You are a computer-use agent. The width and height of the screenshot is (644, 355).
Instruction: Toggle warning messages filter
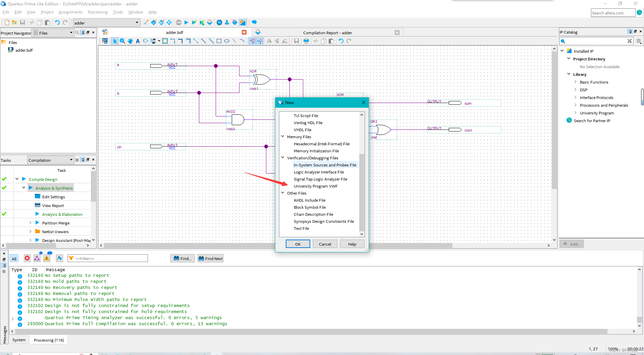pyautogui.click(x=47, y=258)
